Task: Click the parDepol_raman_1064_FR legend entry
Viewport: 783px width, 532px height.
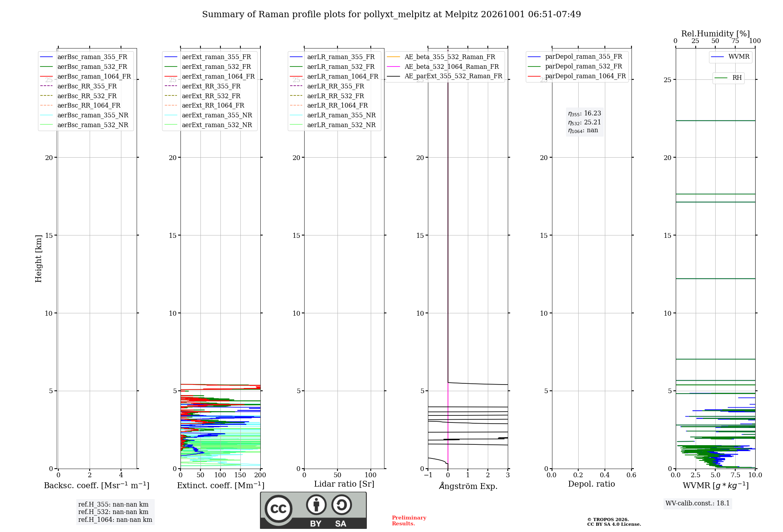Action: point(577,76)
